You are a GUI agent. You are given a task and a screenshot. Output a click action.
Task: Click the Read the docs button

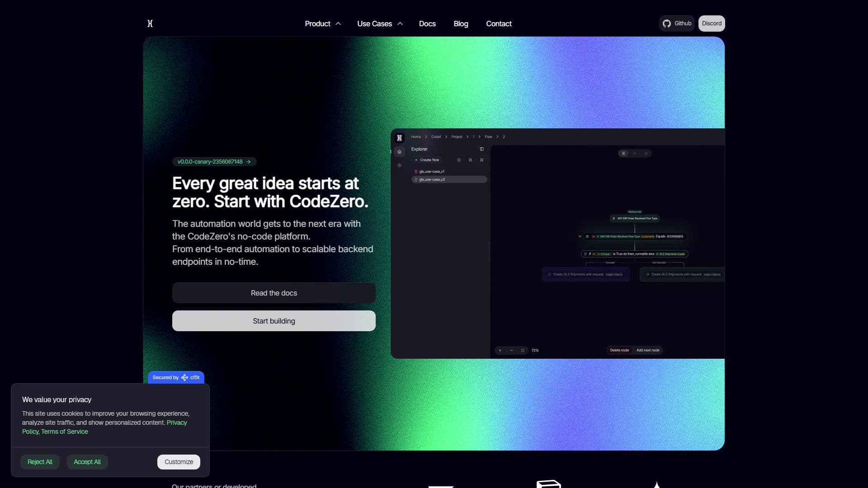click(x=274, y=293)
